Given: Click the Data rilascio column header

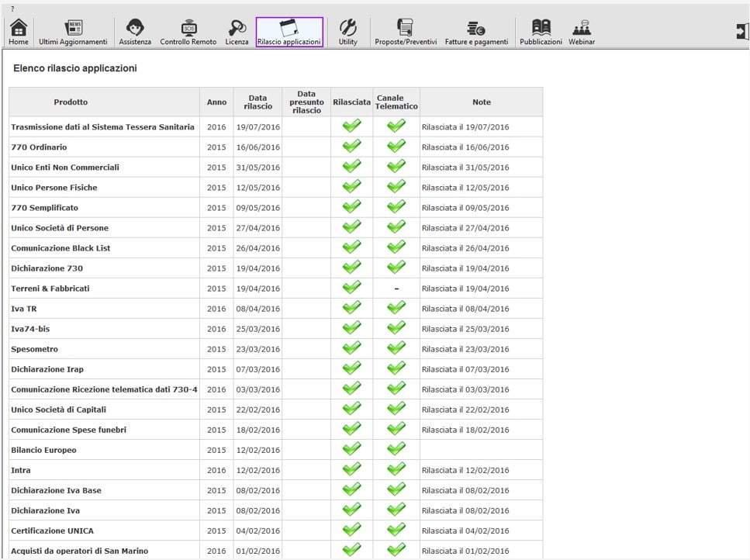Looking at the screenshot, I should (x=257, y=102).
